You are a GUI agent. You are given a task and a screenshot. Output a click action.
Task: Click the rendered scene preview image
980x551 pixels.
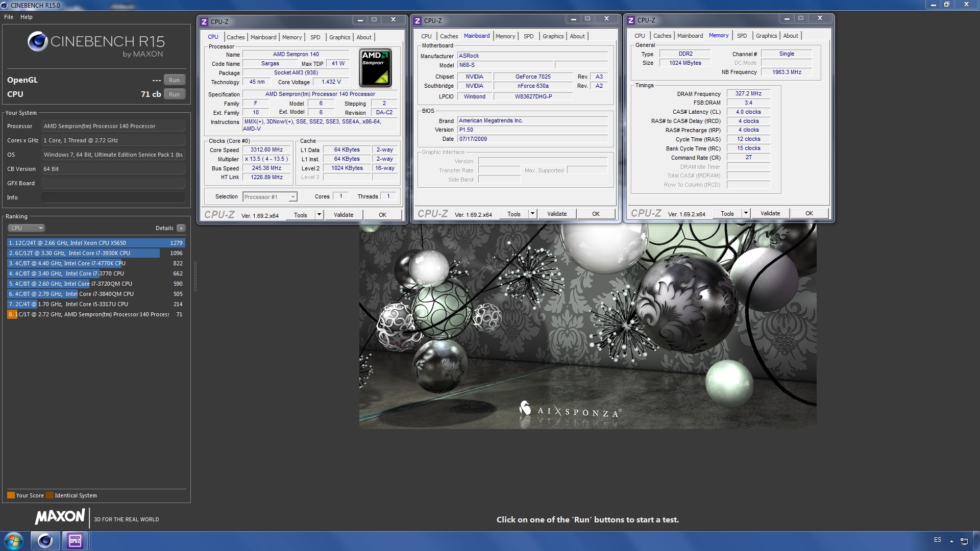[587, 326]
